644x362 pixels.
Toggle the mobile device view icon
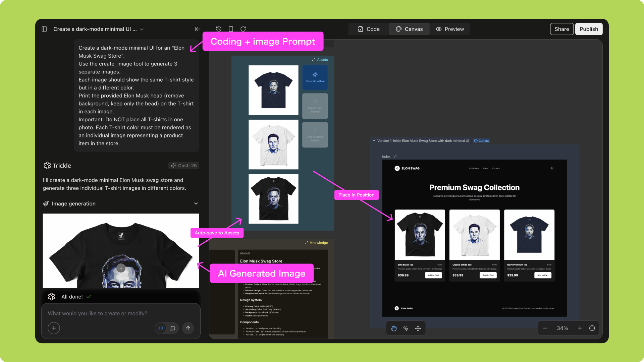(x=231, y=29)
